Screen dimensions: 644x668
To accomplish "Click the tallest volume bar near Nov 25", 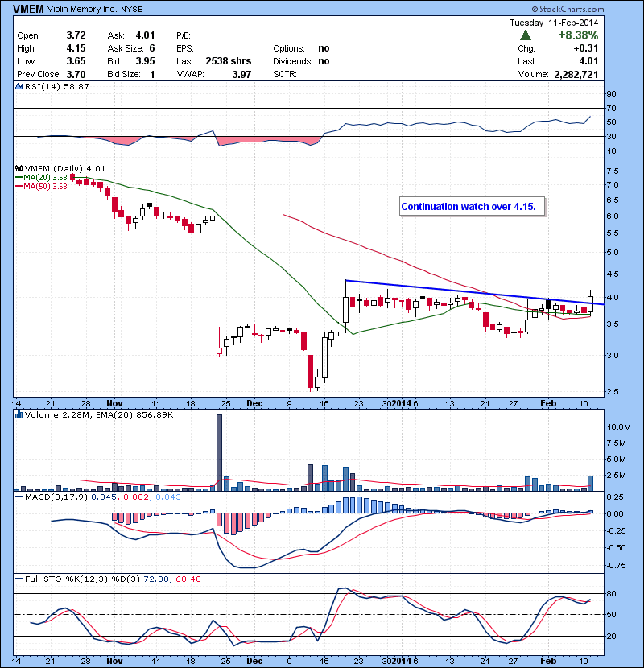I will point(219,453).
